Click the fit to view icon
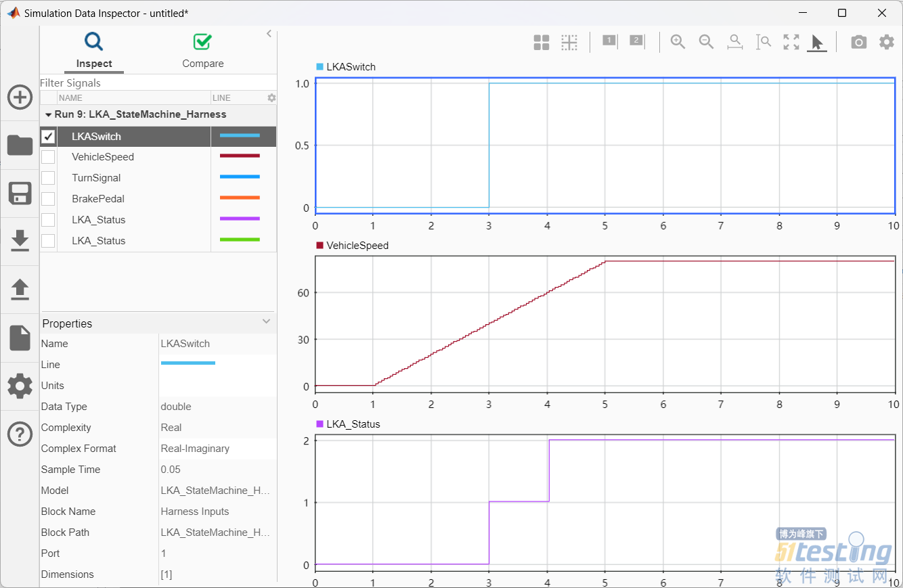Screen dimensions: 903x588 pos(791,42)
